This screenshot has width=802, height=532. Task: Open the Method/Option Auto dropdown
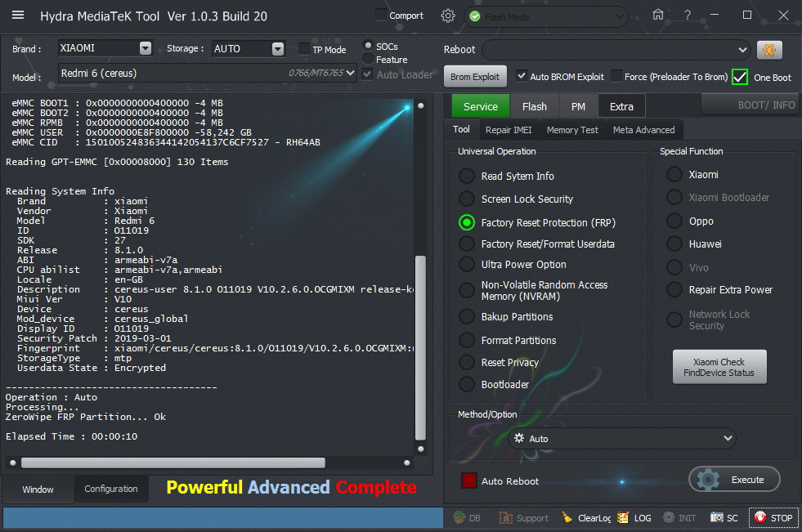(x=621, y=439)
